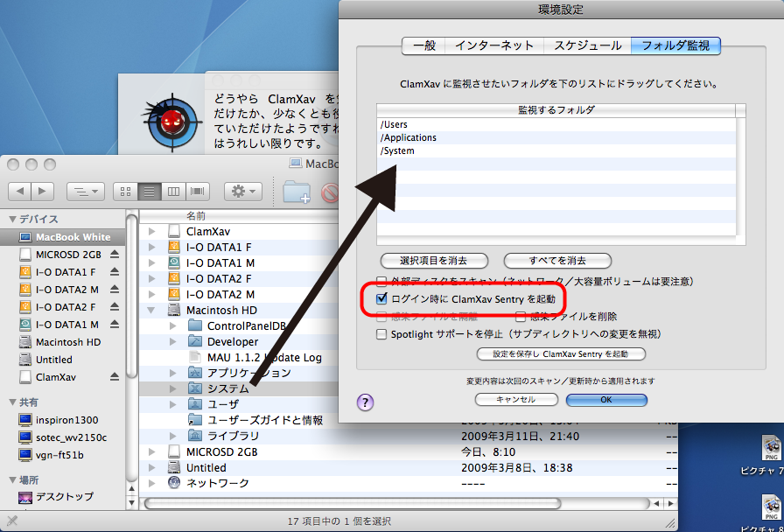Switch to the 一般 tab
The height and width of the screenshot is (532, 784).
pos(424,46)
